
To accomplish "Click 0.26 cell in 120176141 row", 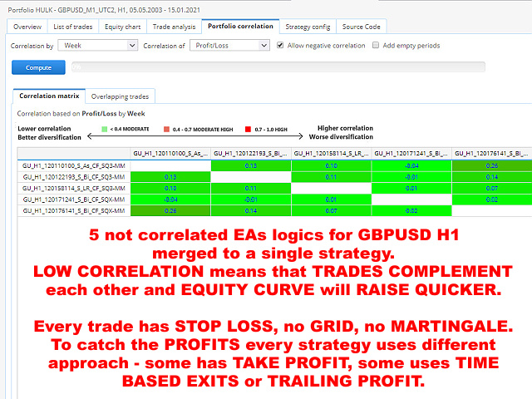I will tap(170, 210).
